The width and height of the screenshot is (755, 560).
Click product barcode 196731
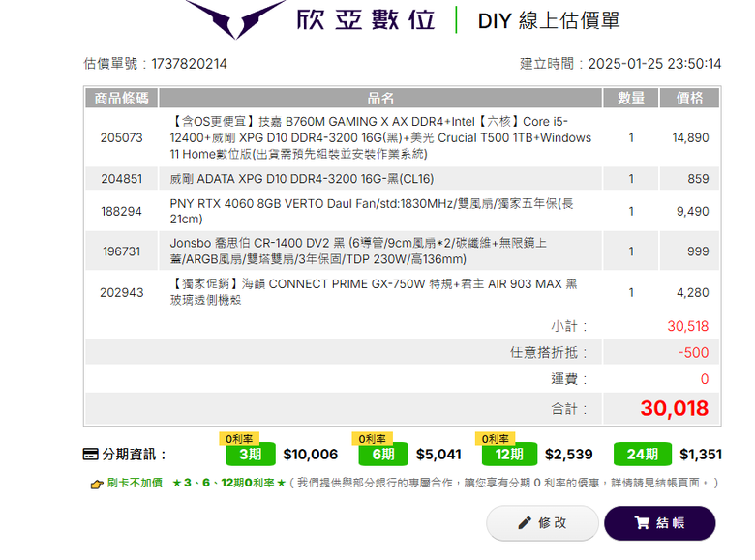click(x=121, y=251)
